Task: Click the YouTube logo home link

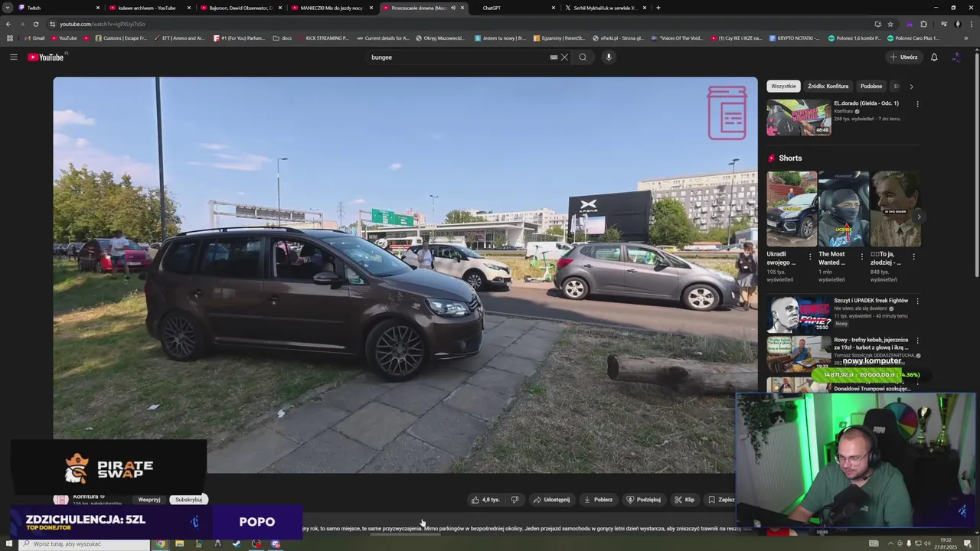Action: pos(47,57)
